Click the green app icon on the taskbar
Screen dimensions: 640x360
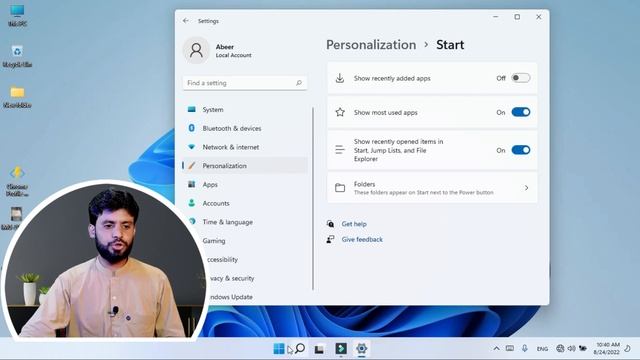[x=341, y=349]
